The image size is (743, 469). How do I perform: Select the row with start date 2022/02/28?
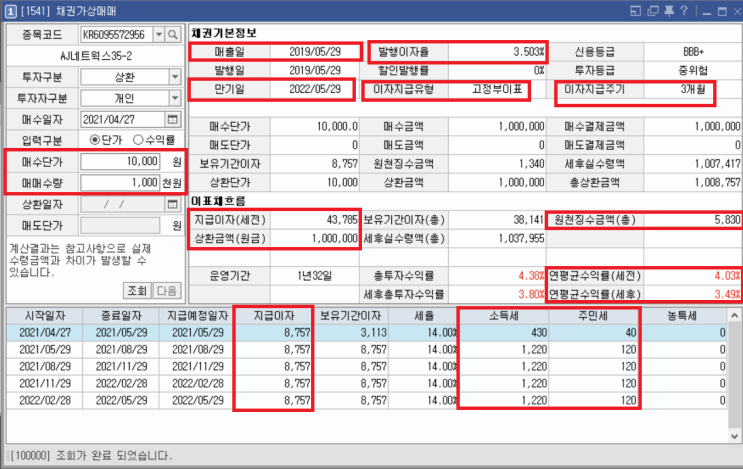click(366, 400)
